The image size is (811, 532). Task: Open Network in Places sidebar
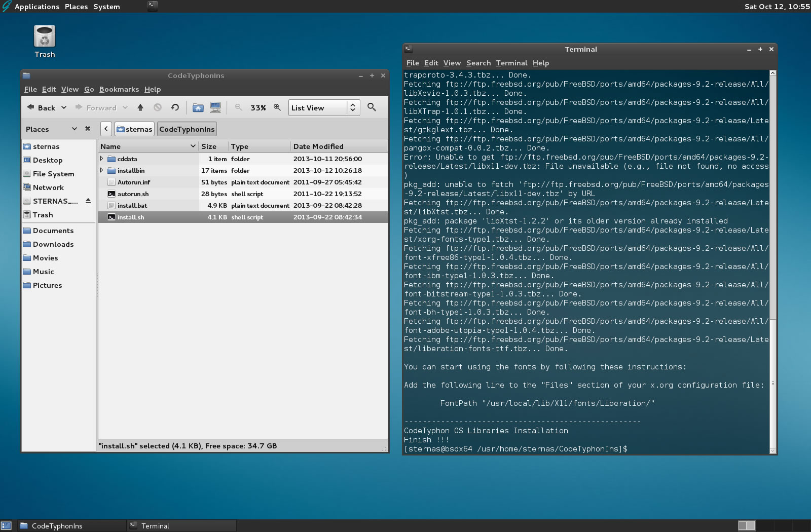[59, 187]
